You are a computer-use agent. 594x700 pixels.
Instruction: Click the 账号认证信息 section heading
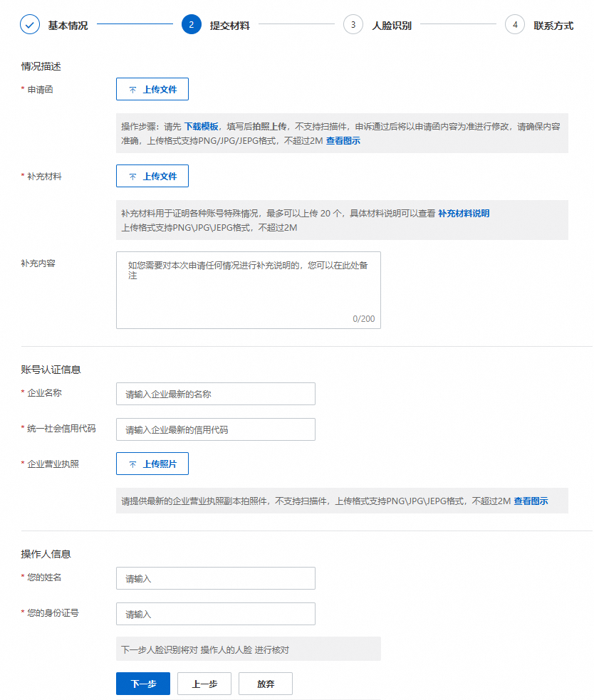[51, 370]
